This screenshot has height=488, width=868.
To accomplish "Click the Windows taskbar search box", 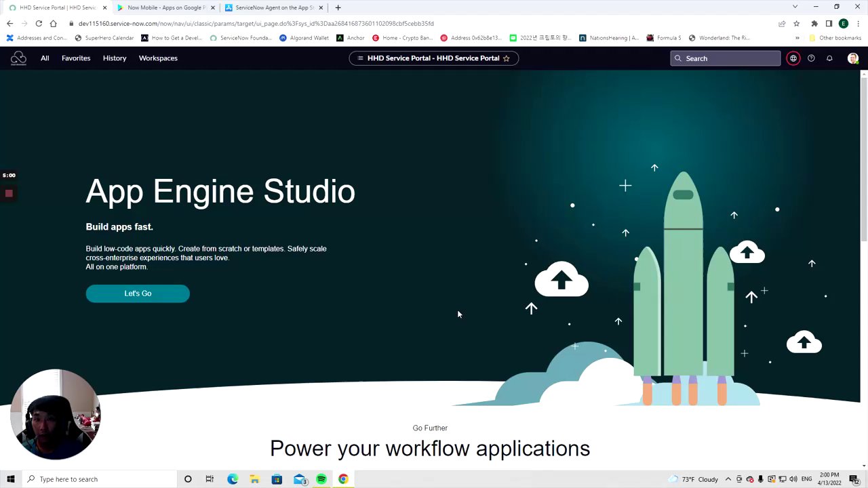I will (x=99, y=479).
